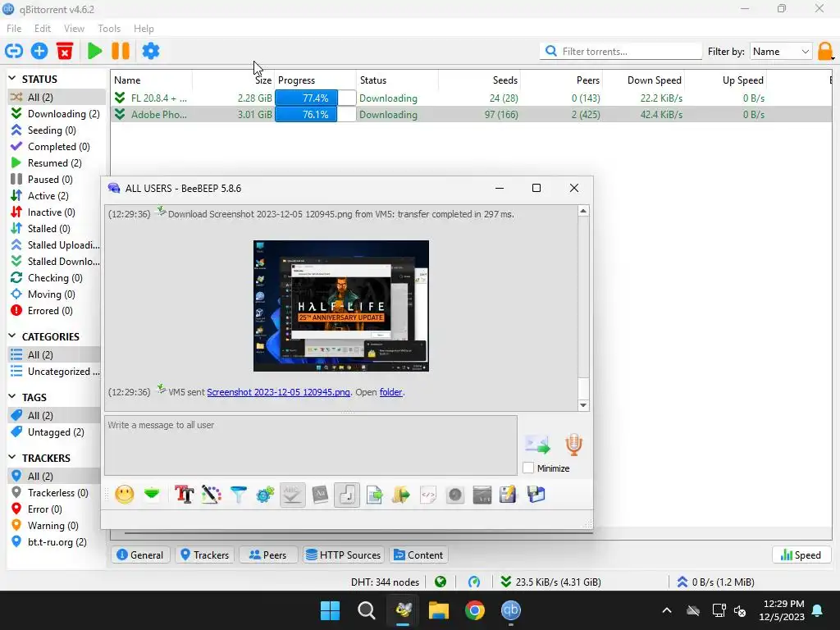Open the Speed tab button
This screenshot has height=630, width=840.
pos(801,555)
